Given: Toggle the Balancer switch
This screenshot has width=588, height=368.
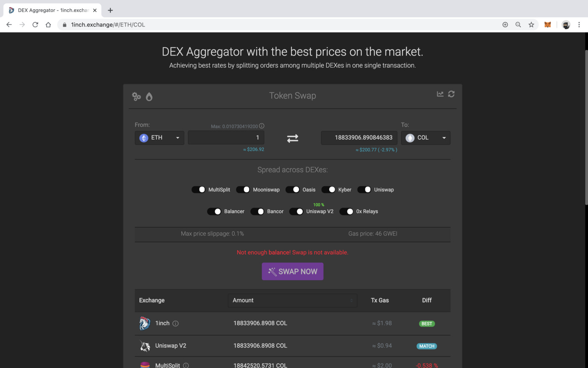Looking at the screenshot, I should tap(214, 212).
